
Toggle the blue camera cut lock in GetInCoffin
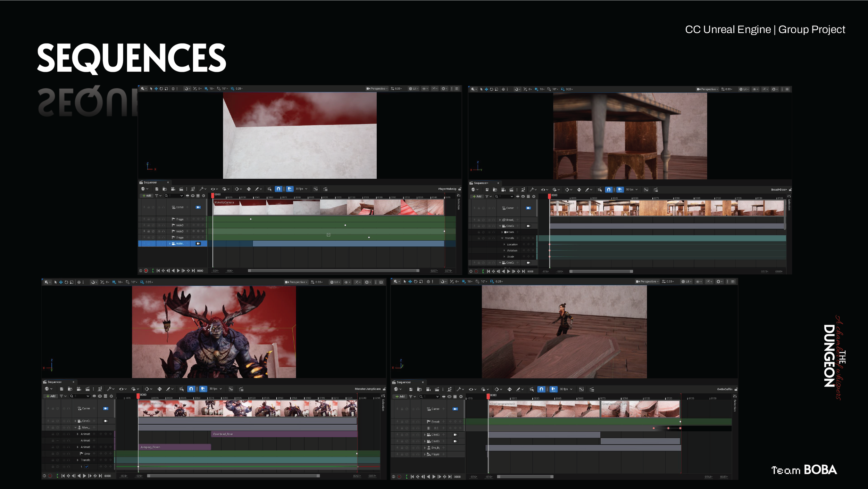coord(455,409)
